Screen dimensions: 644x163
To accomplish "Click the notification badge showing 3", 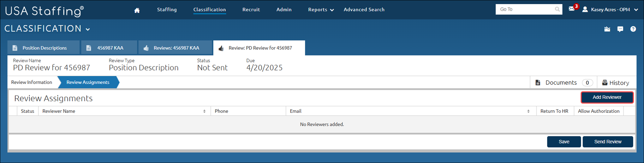I will pyautogui.click(x=576, y=6).
